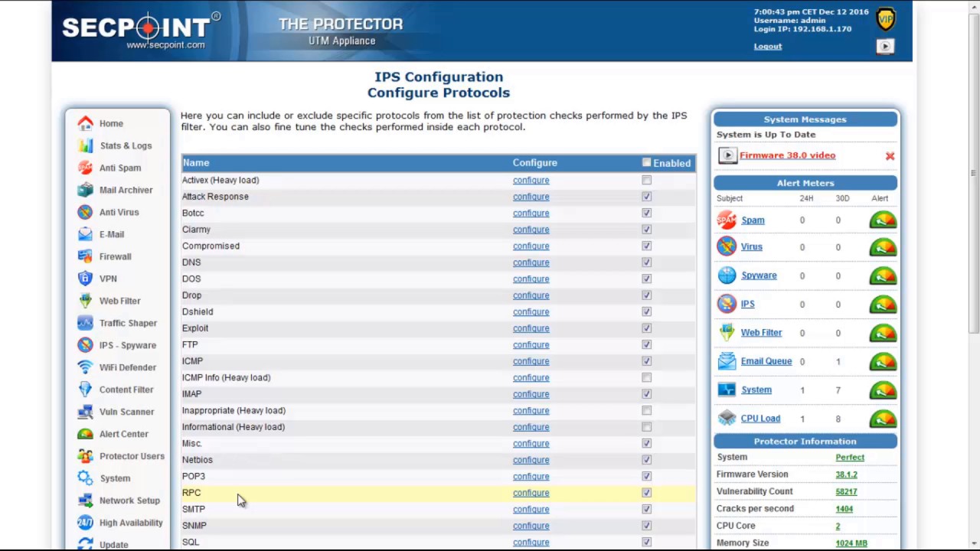
Task: Open the Update menu item
Action: coord(113,545)
